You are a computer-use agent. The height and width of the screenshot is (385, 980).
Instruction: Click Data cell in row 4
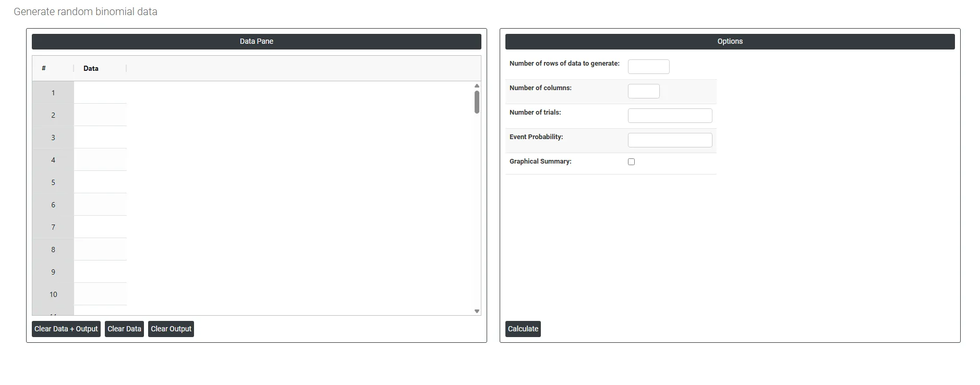click(100, 160)
